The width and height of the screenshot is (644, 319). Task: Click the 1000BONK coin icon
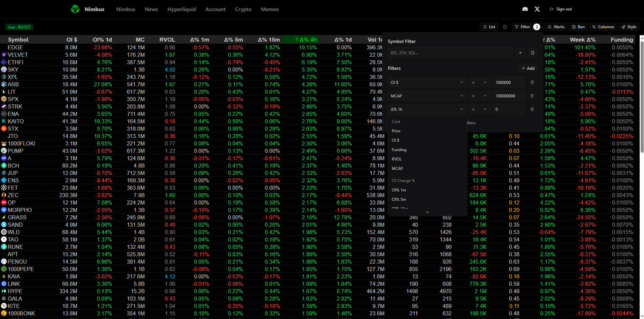tap(4, 313)
